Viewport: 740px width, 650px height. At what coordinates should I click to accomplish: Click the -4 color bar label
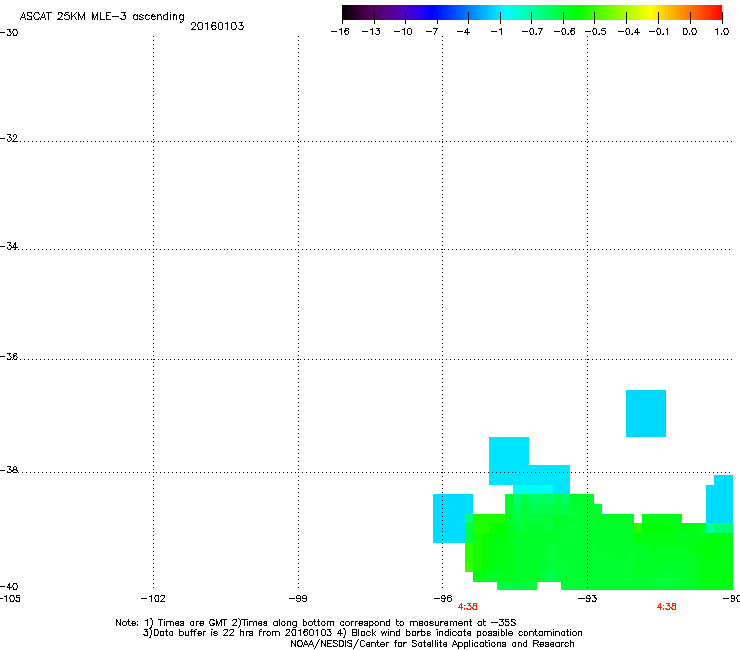(x=463, y=32)
